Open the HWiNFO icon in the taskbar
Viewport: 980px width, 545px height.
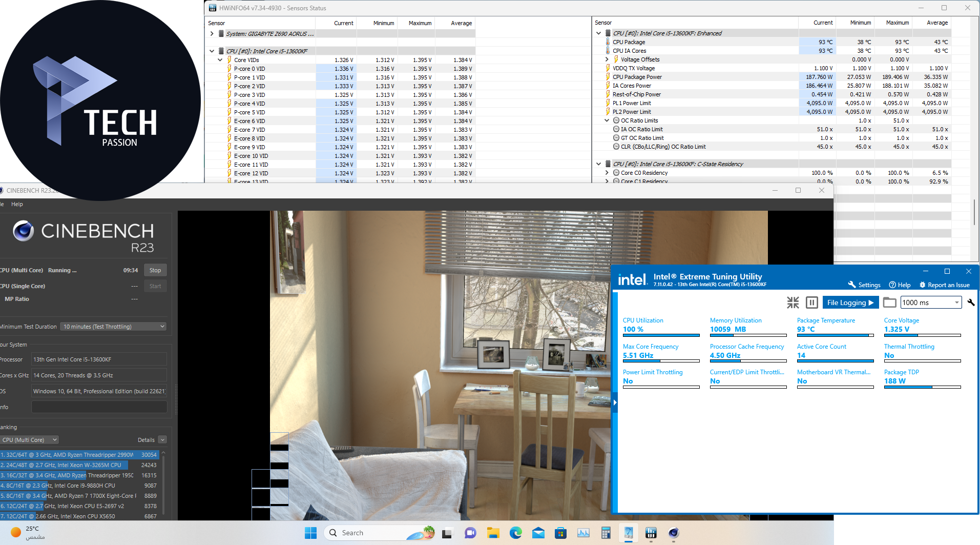tap(651, 533)
